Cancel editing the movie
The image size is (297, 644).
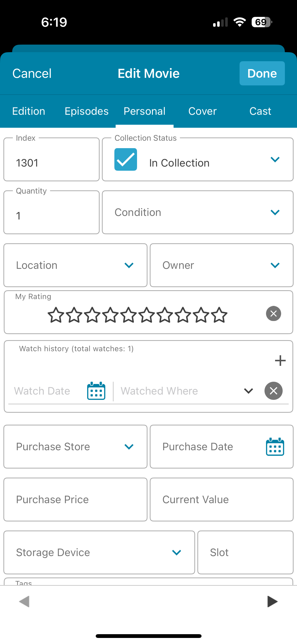pos(32,73)
